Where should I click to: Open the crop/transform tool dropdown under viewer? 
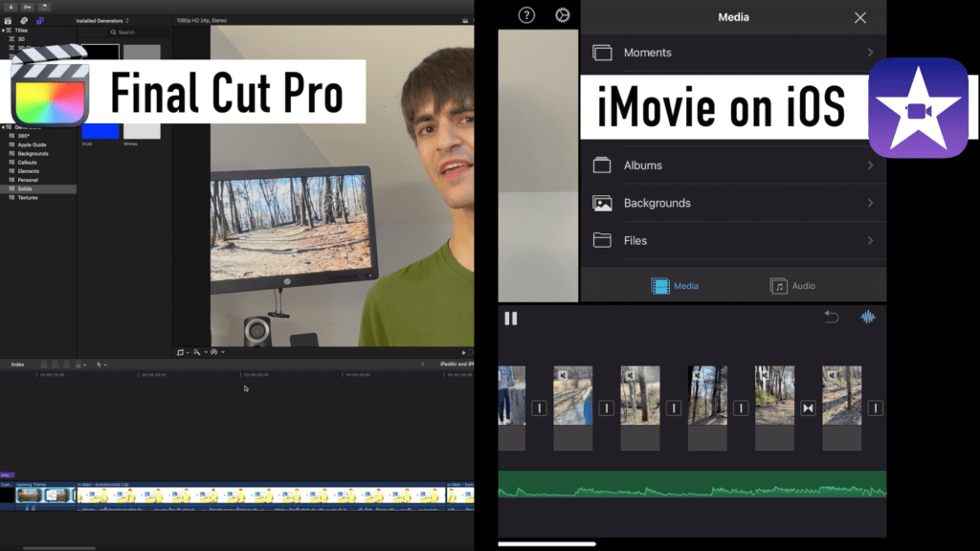coord(183,352)
